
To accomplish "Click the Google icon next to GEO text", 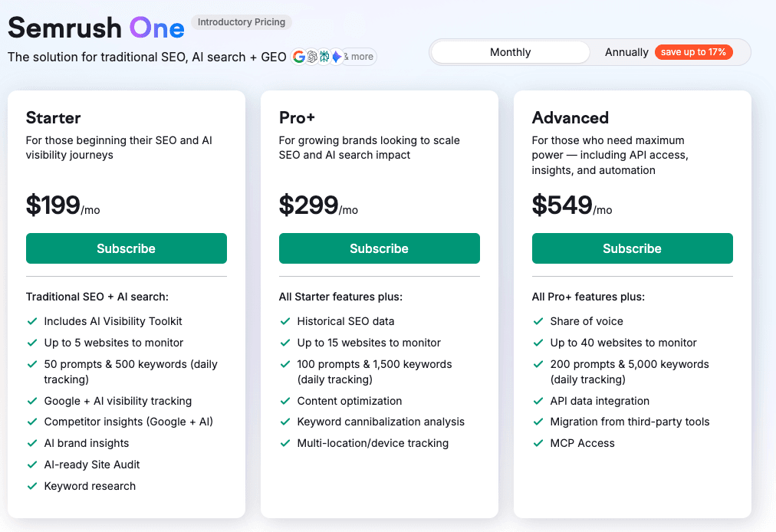I will tap(299, 56).
